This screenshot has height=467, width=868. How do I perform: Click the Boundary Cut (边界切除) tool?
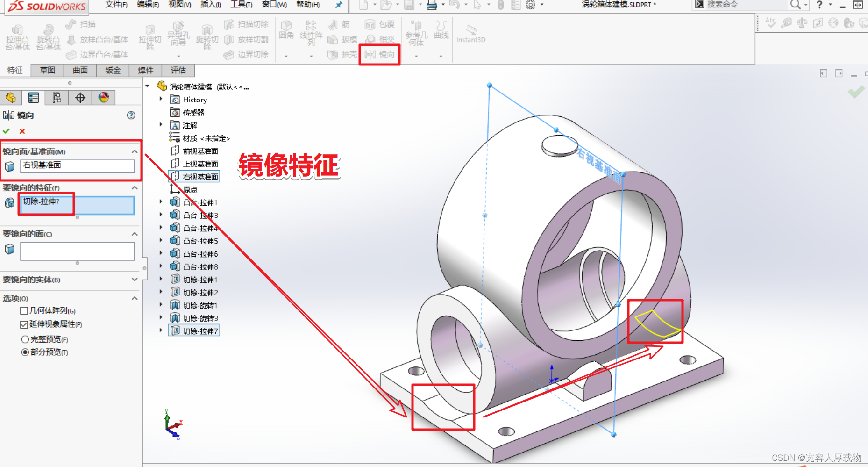[246, 55]
